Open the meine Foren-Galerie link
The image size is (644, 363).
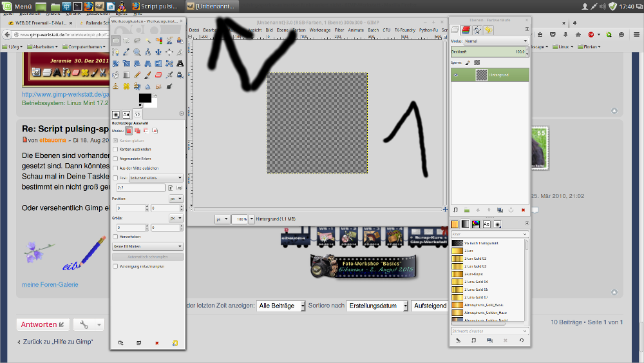coord(50,284)
